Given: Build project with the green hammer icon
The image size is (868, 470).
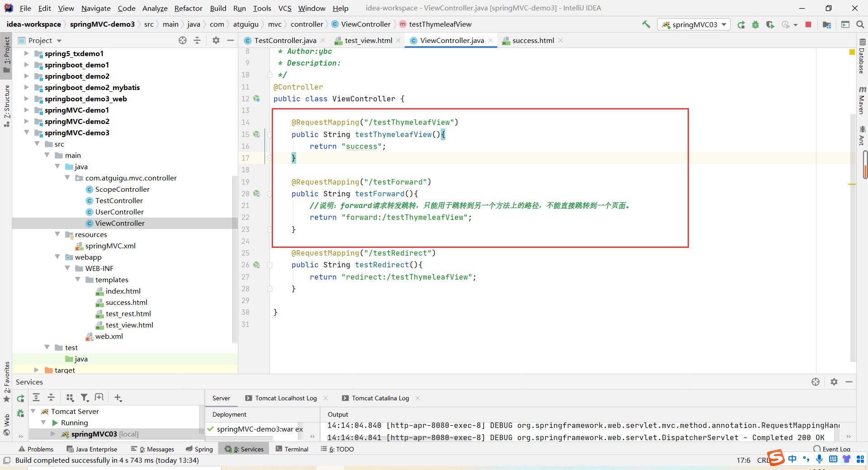Looking at the screenshot, I should pyautogui.click(x=646, y=24).
